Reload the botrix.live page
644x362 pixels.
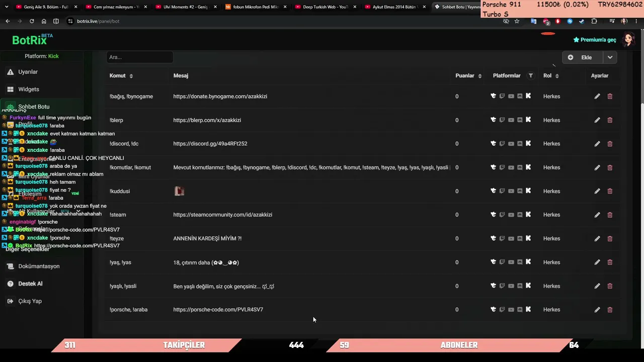[x=32, y=21]
